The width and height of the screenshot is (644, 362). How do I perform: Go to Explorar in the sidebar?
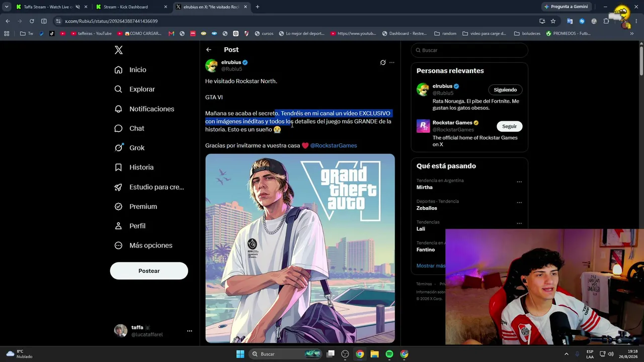(x=134, y=89)
